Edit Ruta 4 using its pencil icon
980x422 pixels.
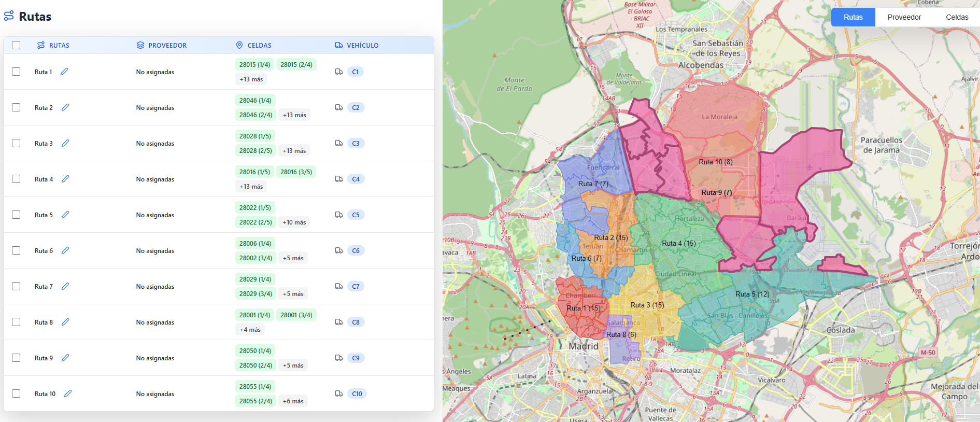pyautogui.click(x=65, y=179)
